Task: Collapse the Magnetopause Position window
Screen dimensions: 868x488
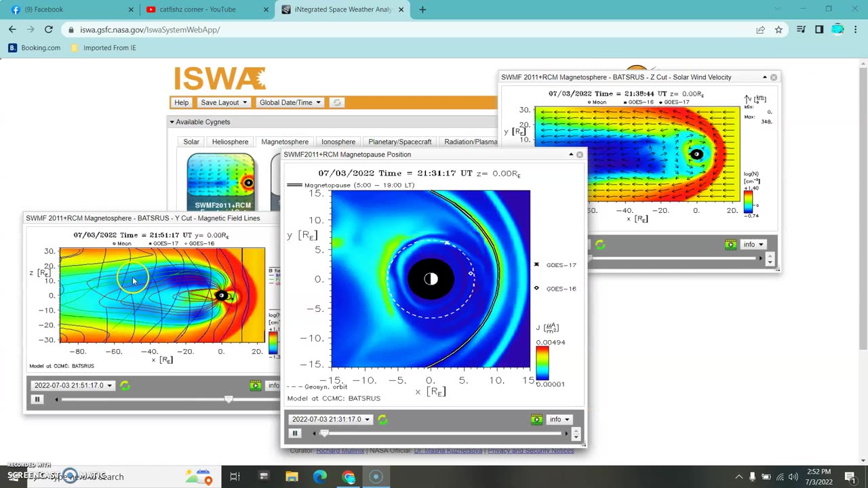Action: (x=571, y=155)
